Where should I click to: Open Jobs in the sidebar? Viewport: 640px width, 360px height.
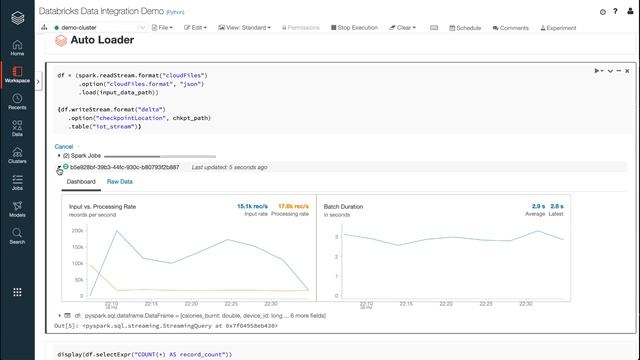17,182
